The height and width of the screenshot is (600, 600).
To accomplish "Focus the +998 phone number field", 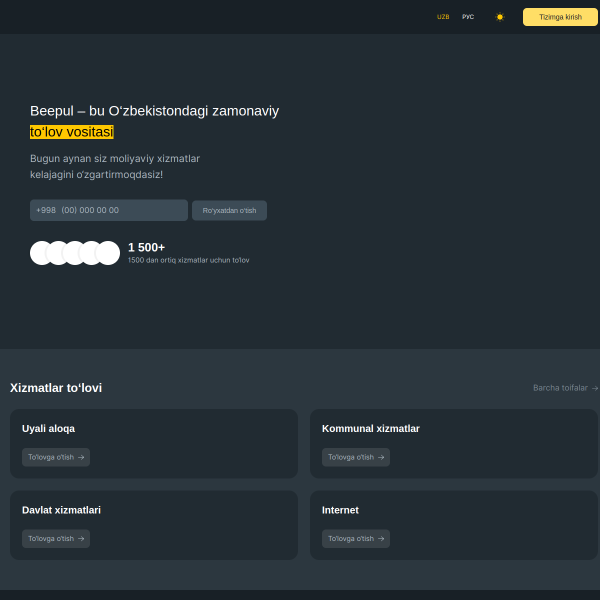I will coord(109,210).
